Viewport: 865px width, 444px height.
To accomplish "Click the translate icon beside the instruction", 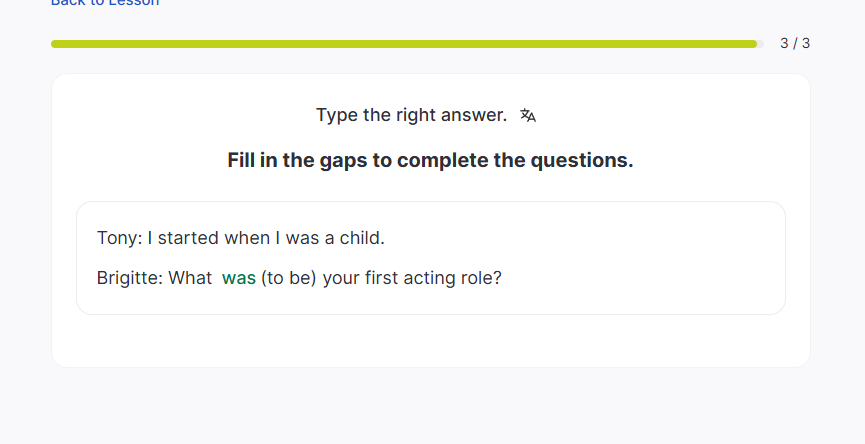I will click(x=528, y=116).
